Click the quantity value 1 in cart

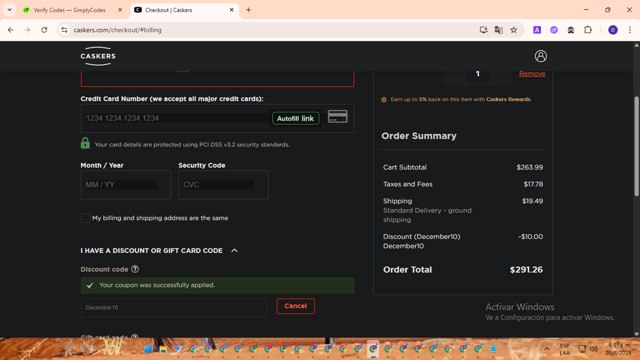pyautogui.click(x=478, y=74)
